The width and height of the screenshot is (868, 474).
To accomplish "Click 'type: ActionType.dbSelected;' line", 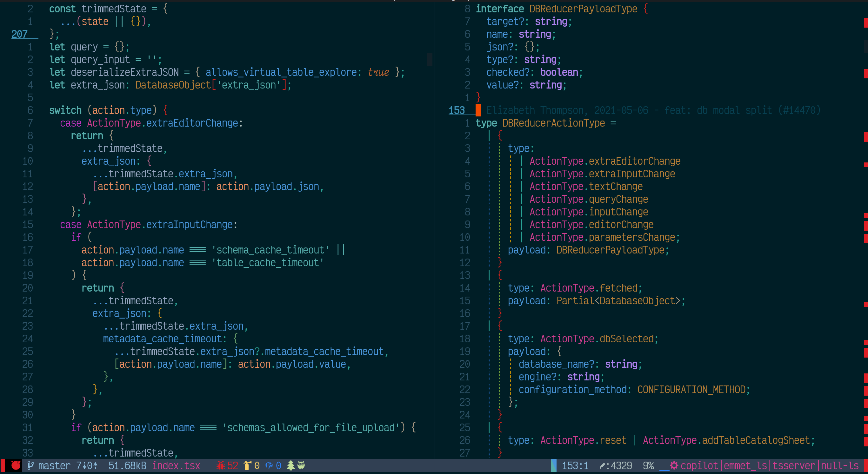I will pyautogui.click(x=583, y=339).
